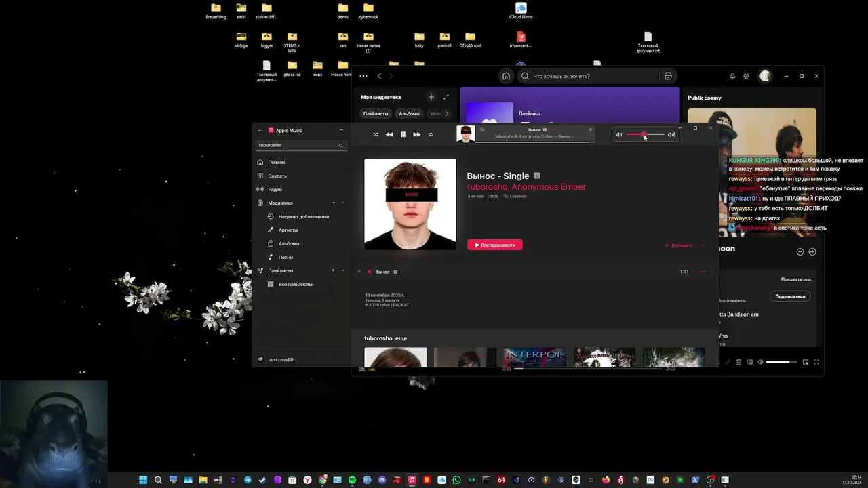868x488 pixels.
Task: Toggle repeat mode in Apple Music
Action: [x=430, y=134]
